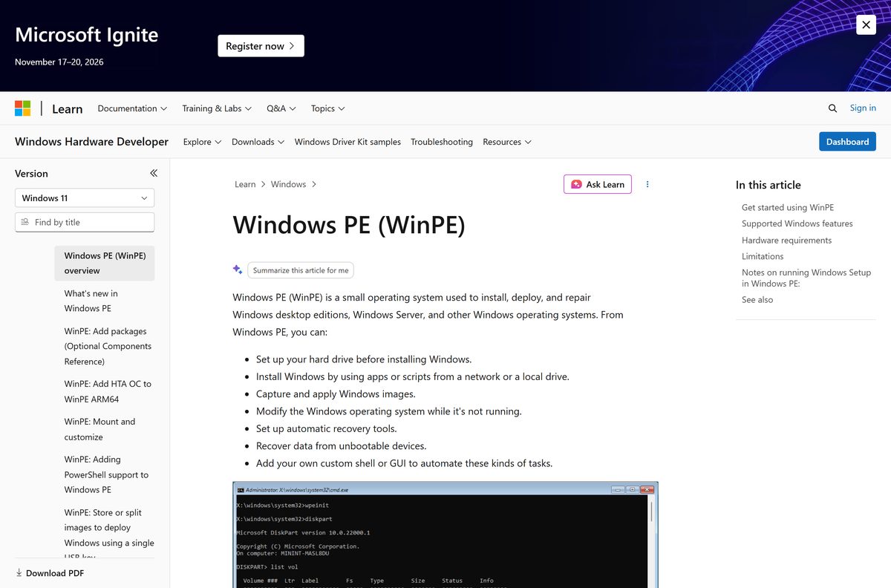Jump to Get started using WinPE

(x=788, y=207)
